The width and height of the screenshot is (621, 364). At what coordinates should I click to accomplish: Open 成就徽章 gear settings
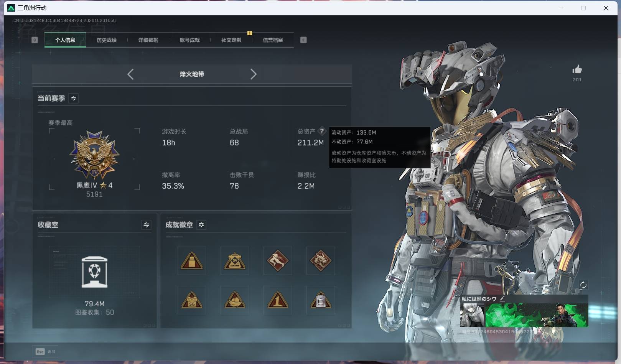click(x=201, y=225)
